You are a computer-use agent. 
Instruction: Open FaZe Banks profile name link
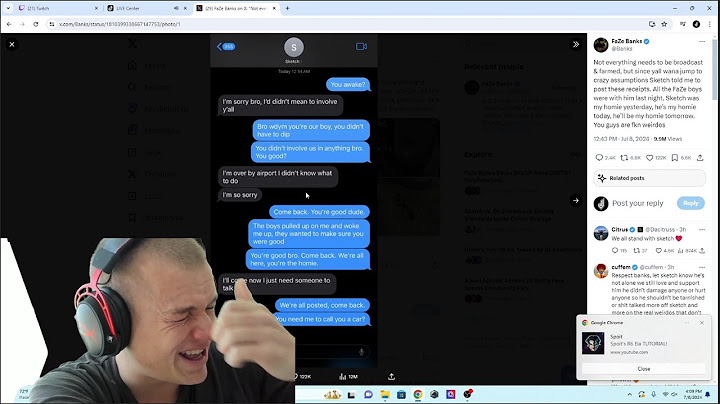pyautogui.click(x=627, y=41)
